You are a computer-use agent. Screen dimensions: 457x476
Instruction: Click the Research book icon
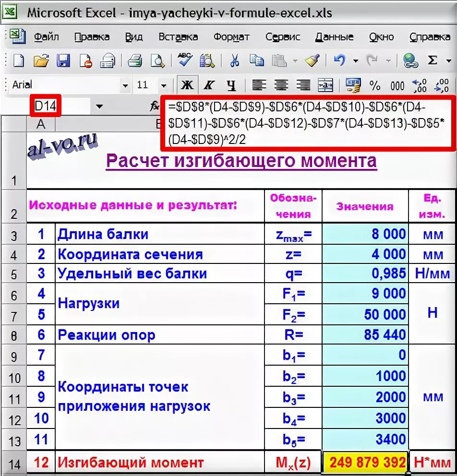pos(207,60)
